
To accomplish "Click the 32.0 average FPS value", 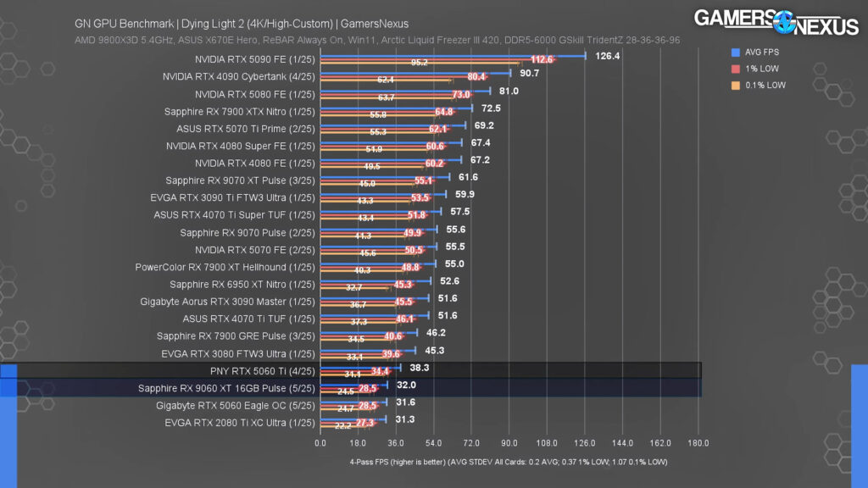I will (x=406, y=385).
